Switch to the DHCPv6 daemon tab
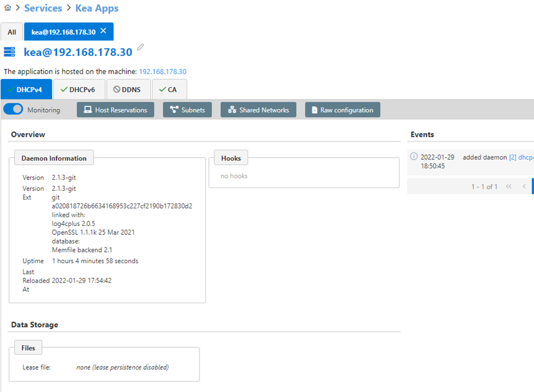Screen dimensions: 534x392 coord(79,89)
